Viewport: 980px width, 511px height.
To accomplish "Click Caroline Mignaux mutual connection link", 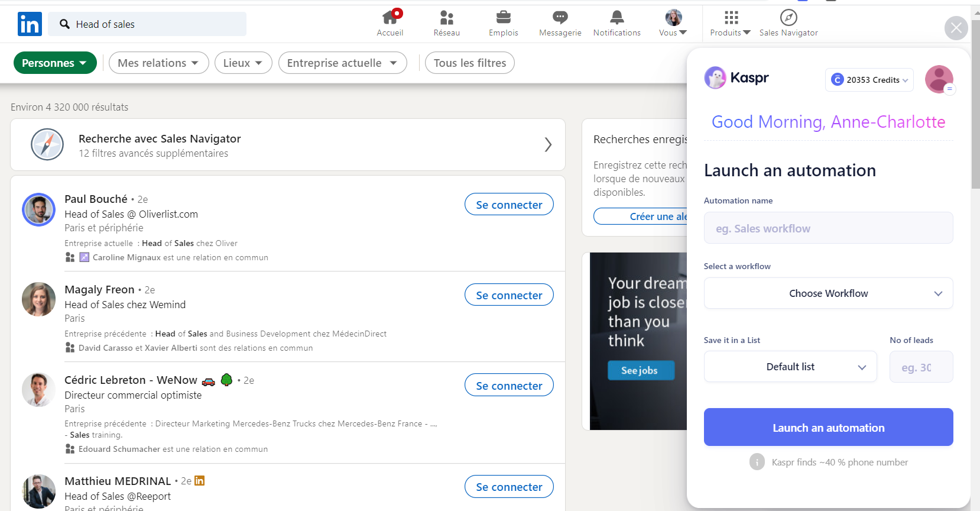I will [126, 257].
